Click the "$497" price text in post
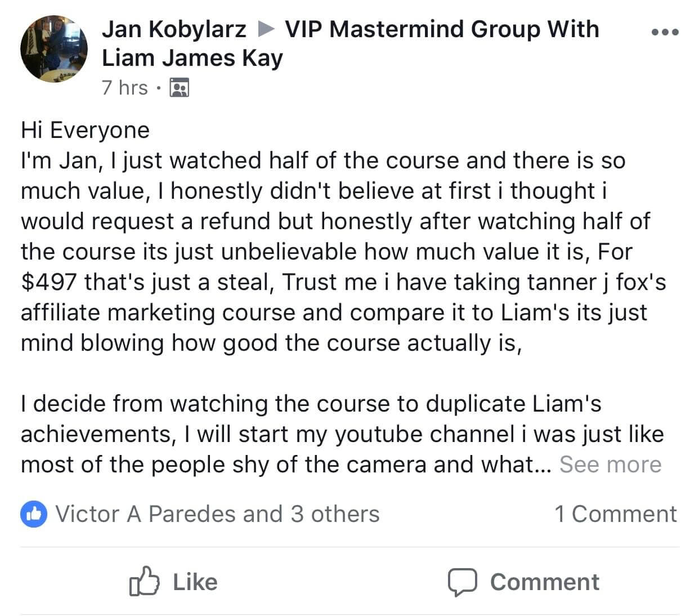The width and height of the screenshot is (699, 616). click(x=48, y=282)
